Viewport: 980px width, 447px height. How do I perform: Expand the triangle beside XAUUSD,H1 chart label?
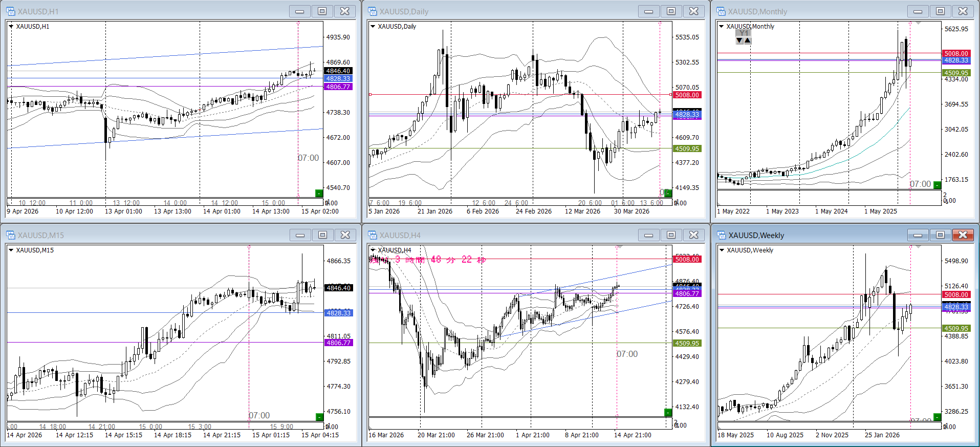tap(11, 27)
